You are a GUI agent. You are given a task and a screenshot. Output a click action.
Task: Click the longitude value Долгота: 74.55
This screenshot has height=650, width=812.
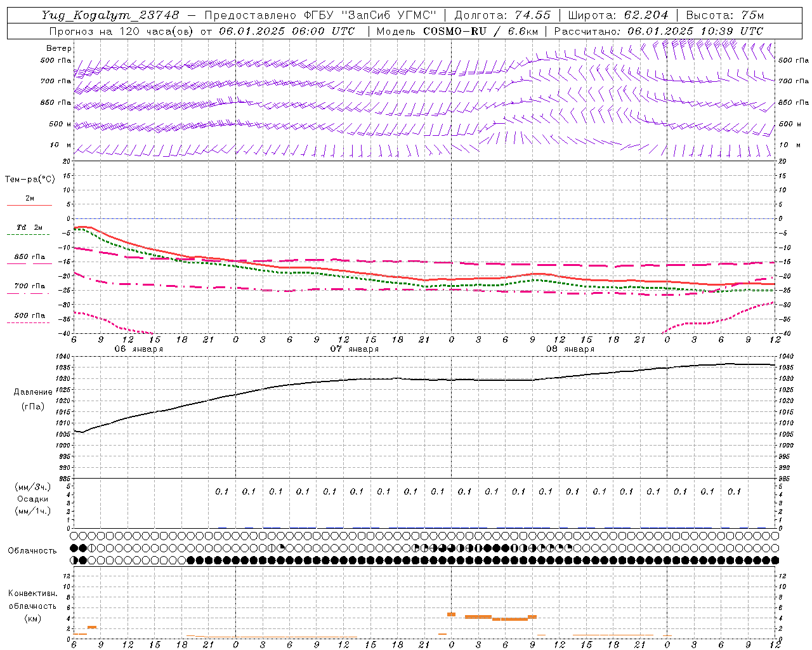[502, 15]
